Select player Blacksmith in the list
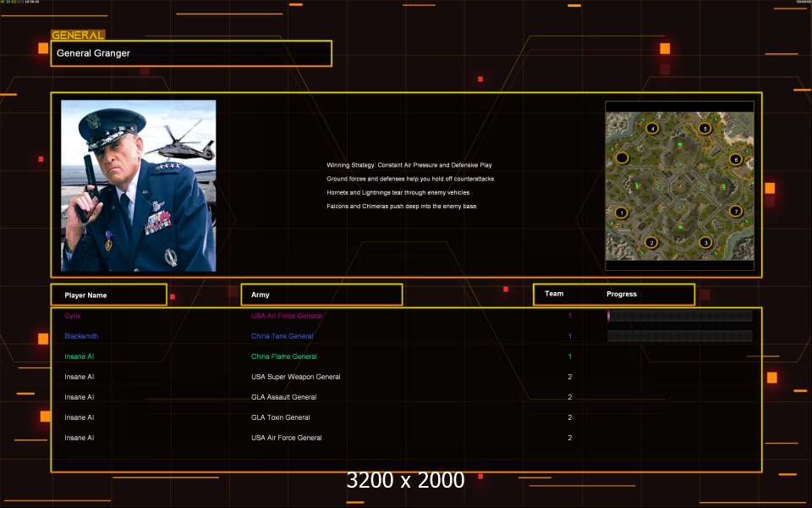This screenshot has height=508, width=812. point(81,336)
